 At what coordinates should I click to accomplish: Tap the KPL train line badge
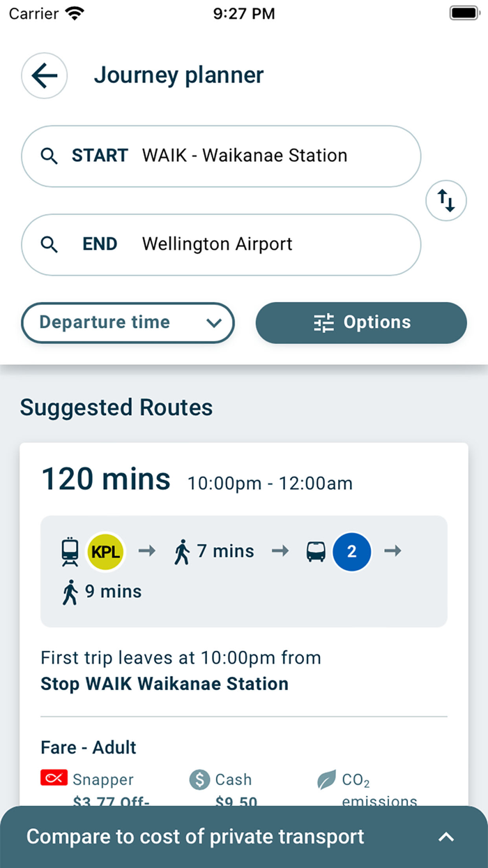(x=105, y=551)
